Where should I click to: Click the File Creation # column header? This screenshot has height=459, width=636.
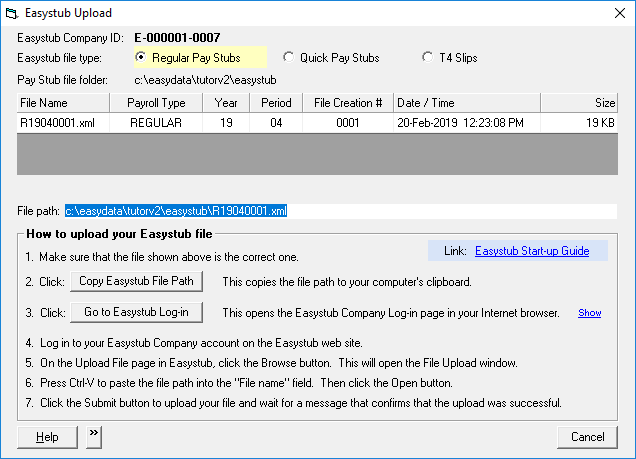[348, 103]
